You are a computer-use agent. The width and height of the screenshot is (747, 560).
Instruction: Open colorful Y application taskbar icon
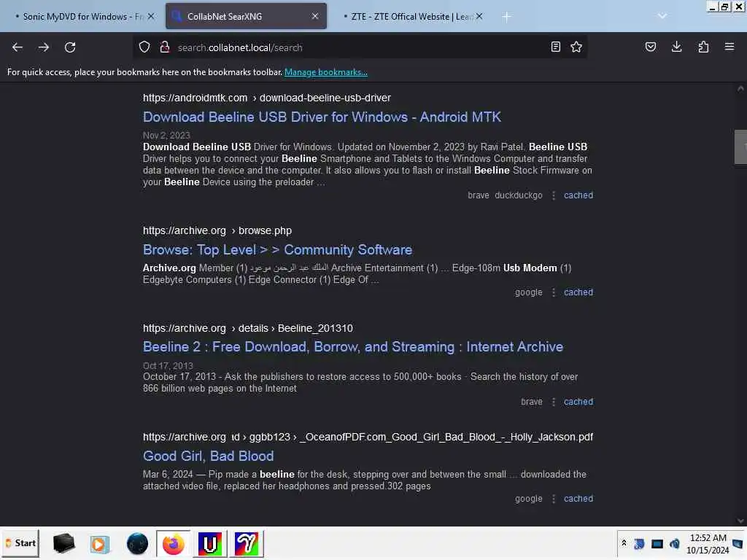coord(247,543)
